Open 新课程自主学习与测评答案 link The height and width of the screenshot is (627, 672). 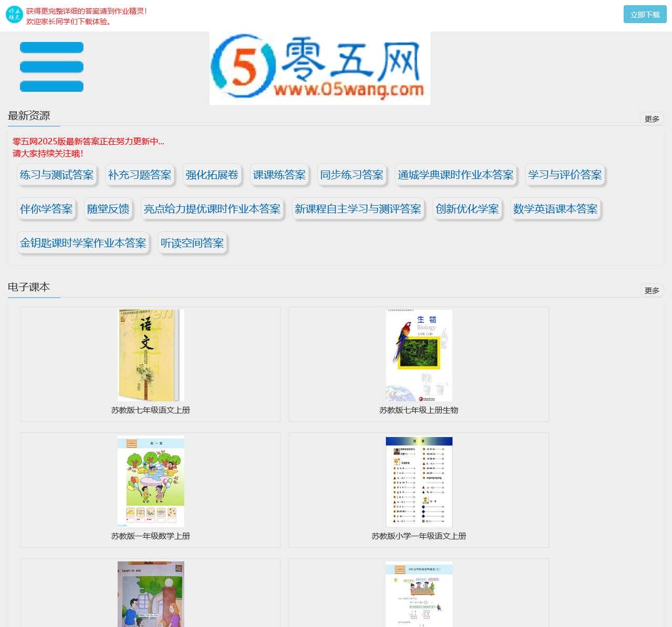[x=358, y=209]
